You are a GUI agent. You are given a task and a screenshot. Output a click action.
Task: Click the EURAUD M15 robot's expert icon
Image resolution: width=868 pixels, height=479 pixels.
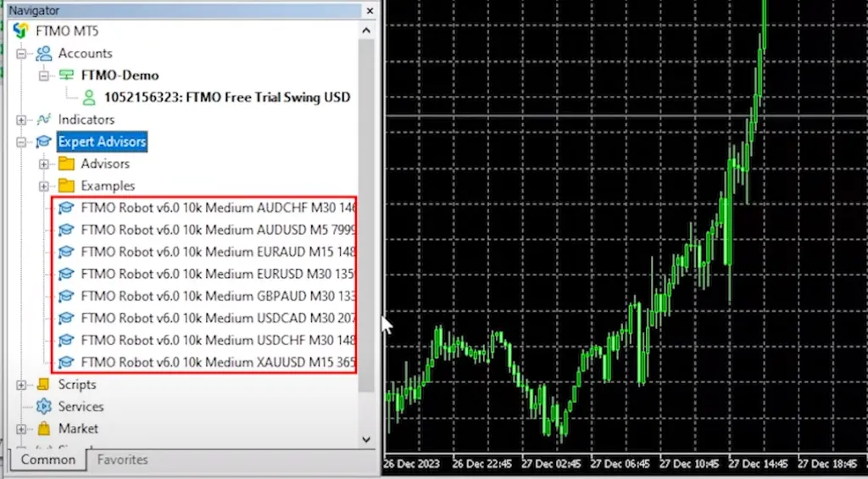[x=66, y=252]
